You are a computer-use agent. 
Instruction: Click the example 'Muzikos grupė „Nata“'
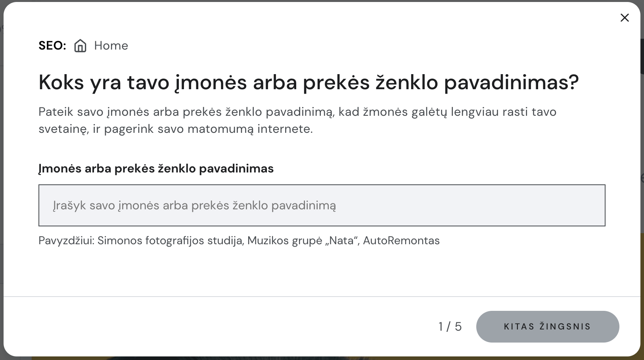coord(303,241)
